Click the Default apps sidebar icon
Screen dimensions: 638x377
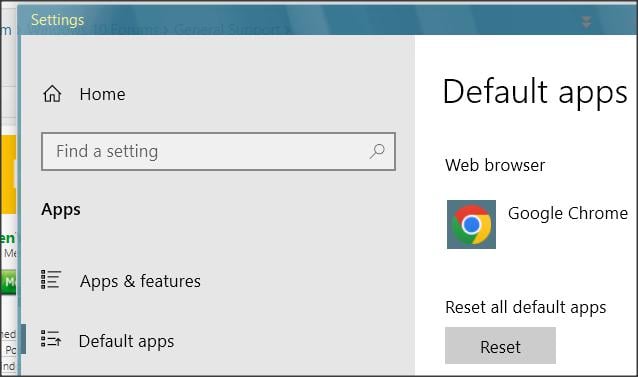pos(51,339)
